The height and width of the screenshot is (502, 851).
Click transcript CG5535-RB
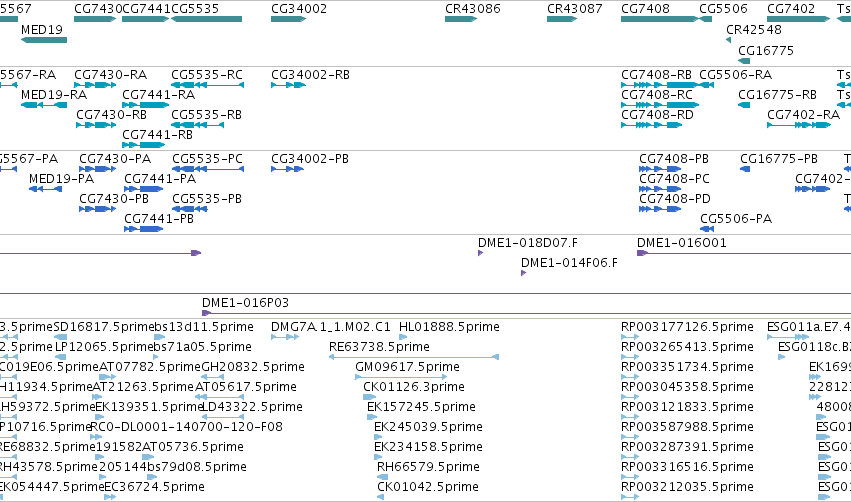tap(198, 125)
